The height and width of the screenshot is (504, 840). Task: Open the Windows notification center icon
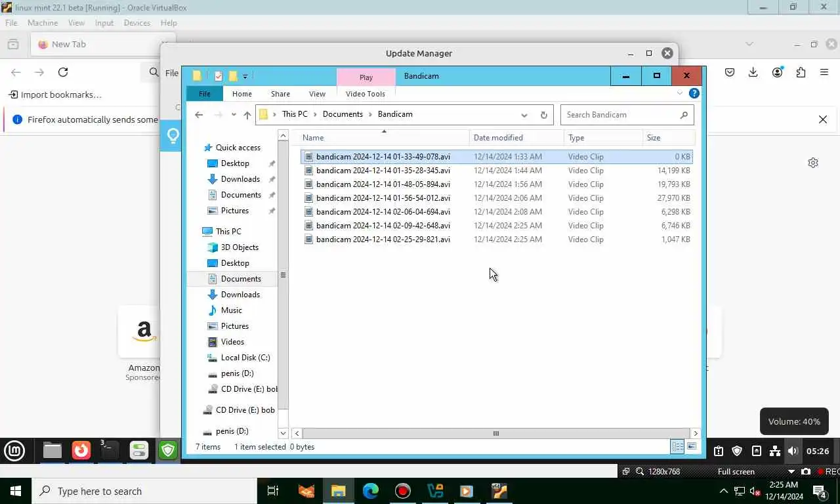coord(820,491)
